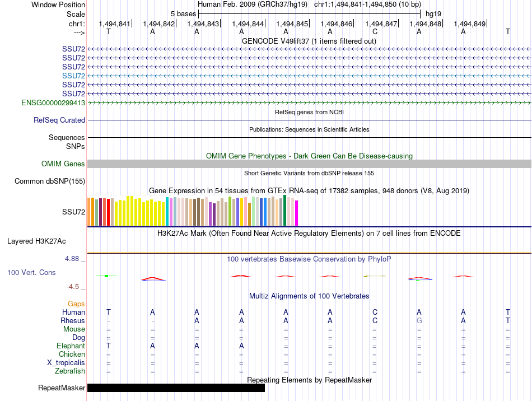Image resolution: width=532 pixels, height=401 pixels.
Task: Click the magenta bar in the GTEx chart
Action: click(297, 213)
